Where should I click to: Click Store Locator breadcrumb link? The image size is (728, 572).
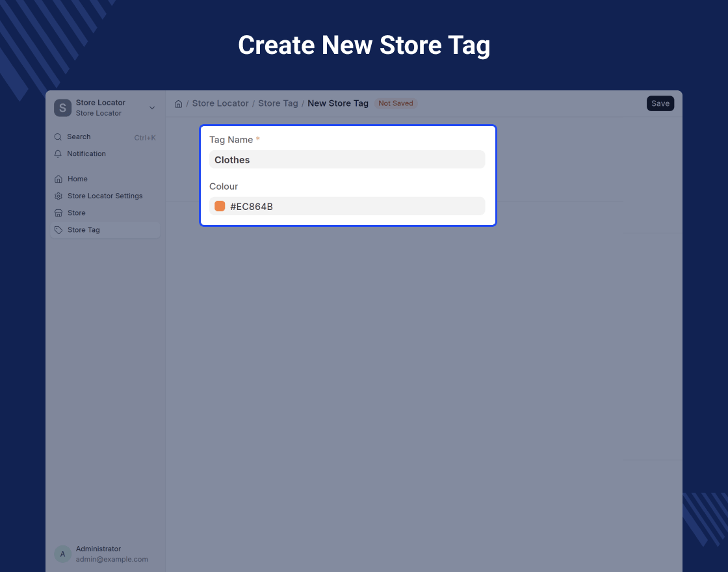[x=220, y=103]
